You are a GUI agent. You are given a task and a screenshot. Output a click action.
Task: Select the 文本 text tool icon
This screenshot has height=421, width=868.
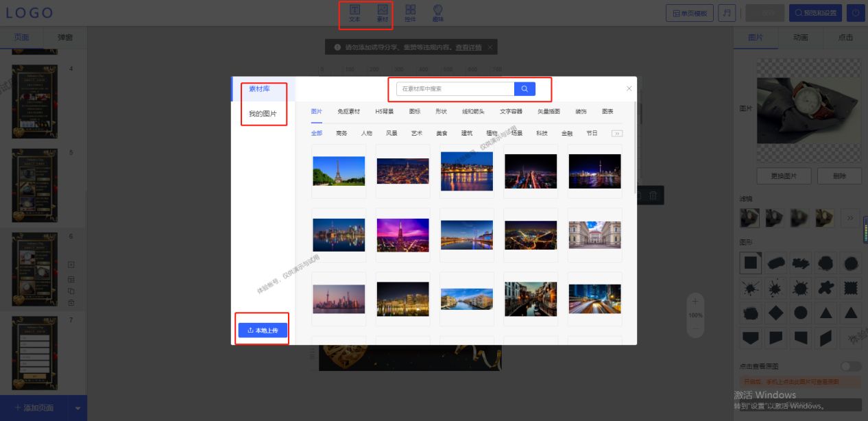click(354, 14)
